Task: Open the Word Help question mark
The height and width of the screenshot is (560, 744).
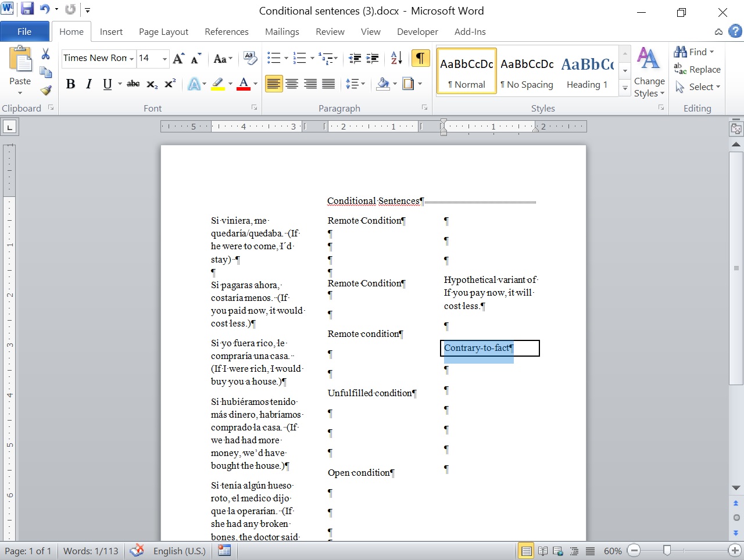Action: pos(735,31)
